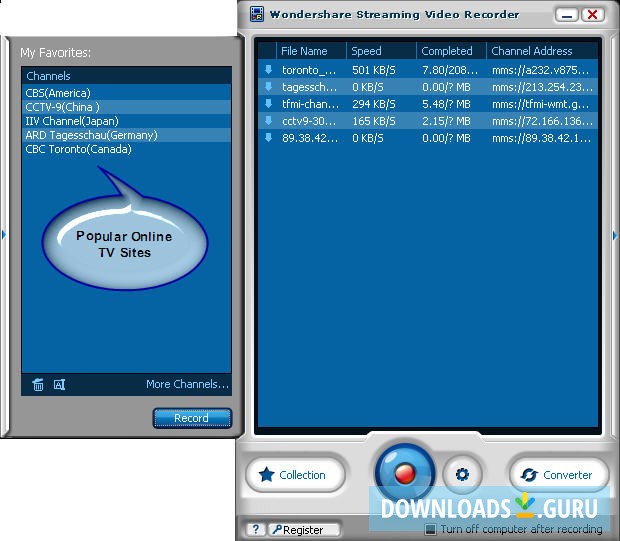Select CCTV-9(China) channel

[x=126, y=107]
